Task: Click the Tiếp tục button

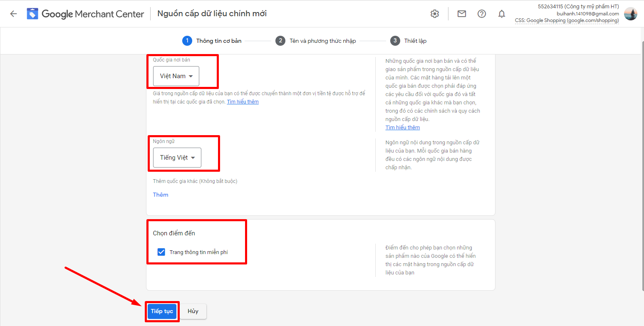Action: point(162,311)
